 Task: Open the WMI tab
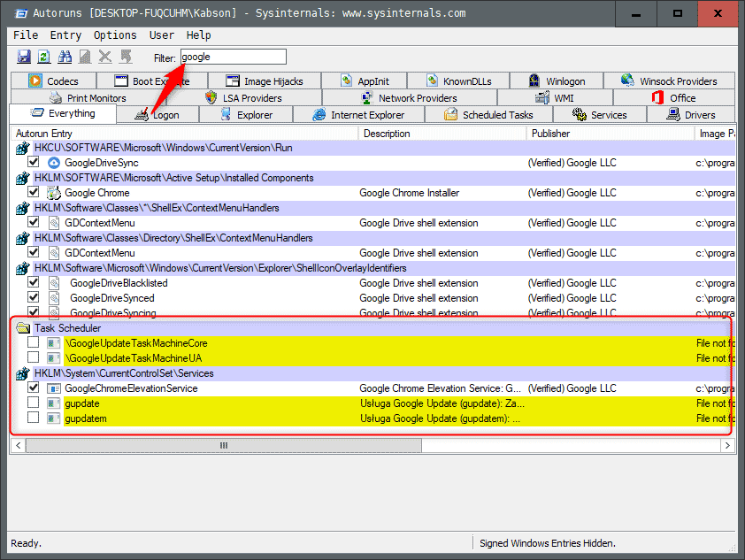coord(555,98)
